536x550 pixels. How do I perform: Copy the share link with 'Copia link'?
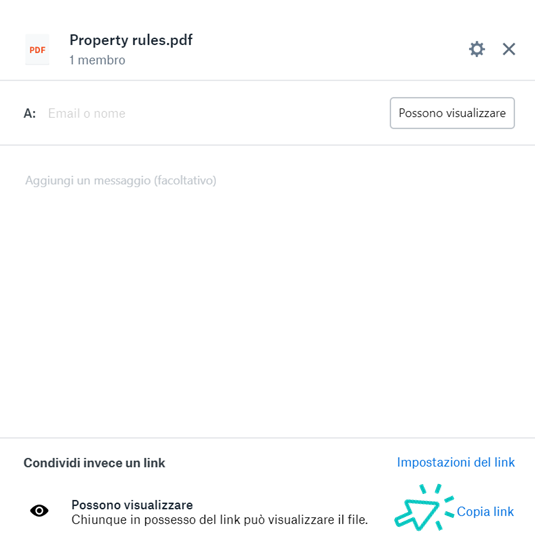coord(485,512)
